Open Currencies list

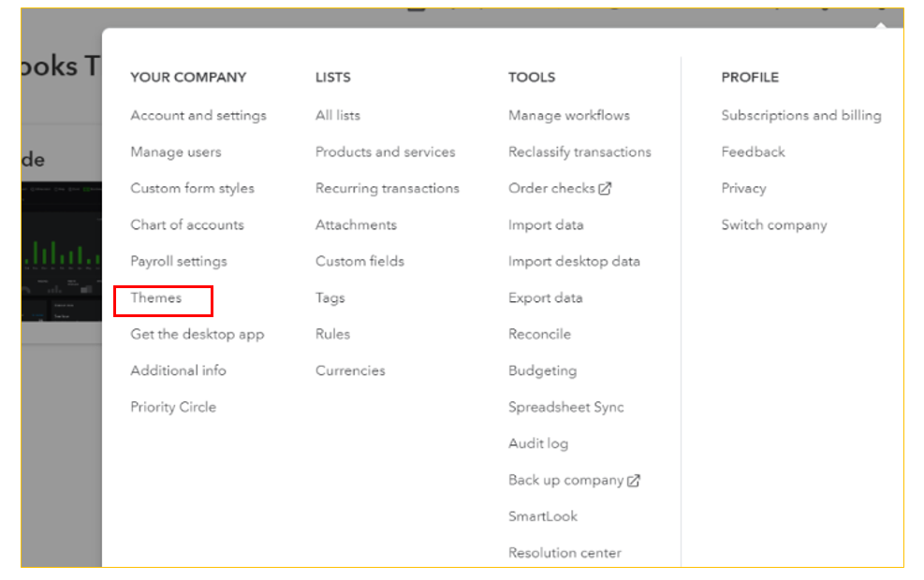(x=350, y=370)
